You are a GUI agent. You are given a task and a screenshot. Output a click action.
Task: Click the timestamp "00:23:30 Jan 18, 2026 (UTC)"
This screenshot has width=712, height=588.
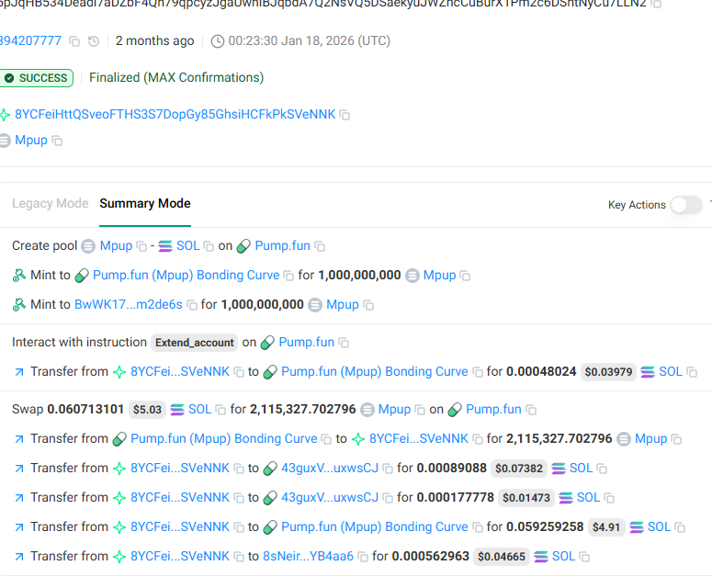pyautogui.click(x=310, y=40)
